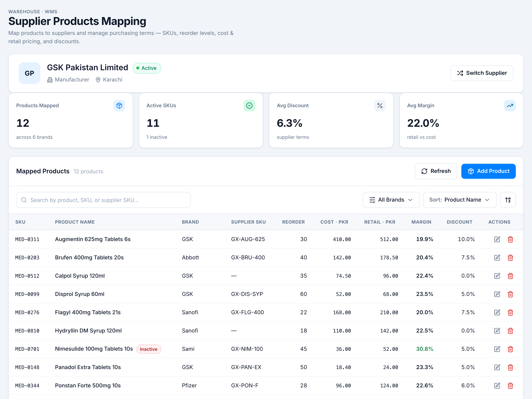Click the Add Product button
Screen dimensions: 532x399
(x=488, y=171)
